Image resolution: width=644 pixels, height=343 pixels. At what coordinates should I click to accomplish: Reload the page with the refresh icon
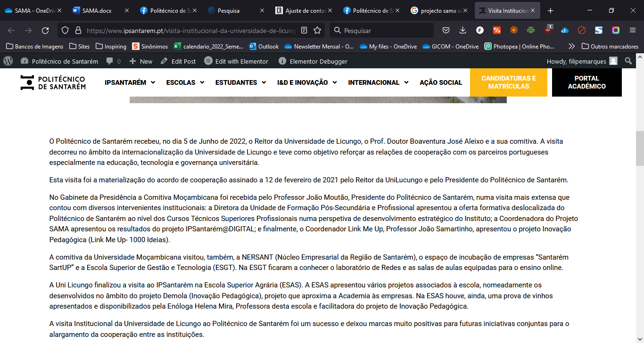pyautogui.click(x=45, y=30)
